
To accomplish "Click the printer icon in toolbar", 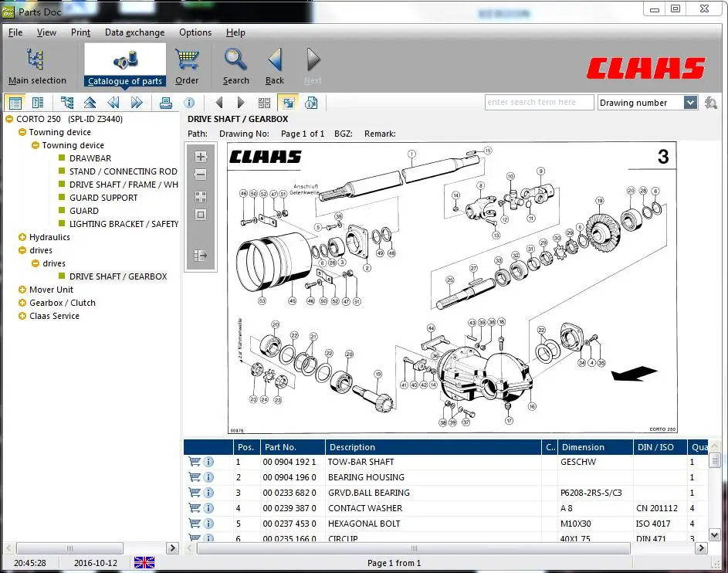I will pyautogui.click(x=166, y=103).
